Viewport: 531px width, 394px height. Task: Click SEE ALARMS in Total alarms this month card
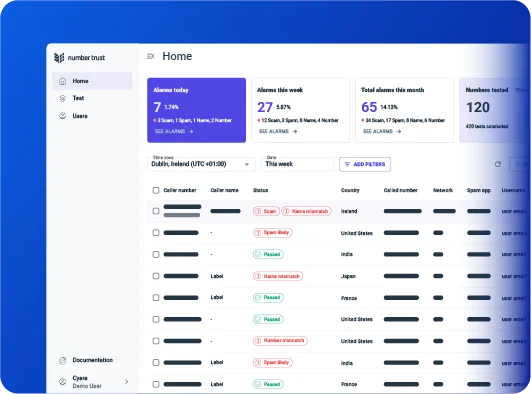tap(382, 131)
